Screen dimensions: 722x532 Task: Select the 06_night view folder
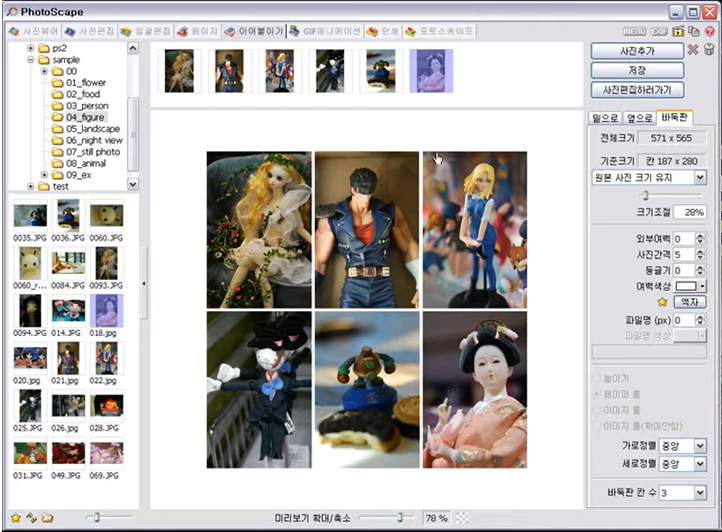click(94, 140)
